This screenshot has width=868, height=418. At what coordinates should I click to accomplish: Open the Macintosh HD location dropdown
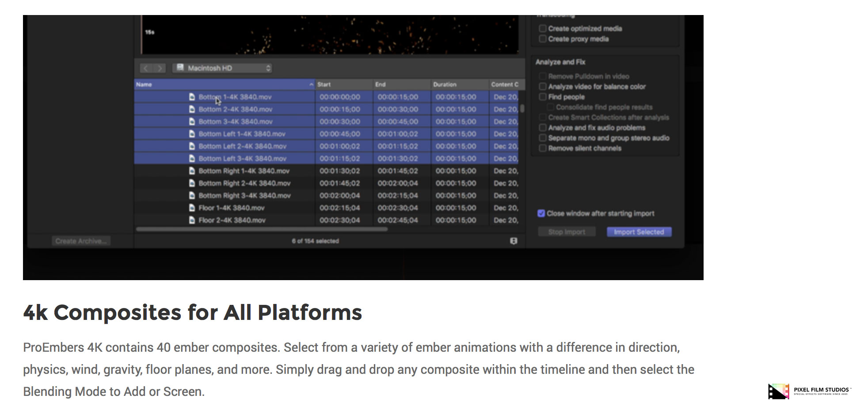click(222, 68)
